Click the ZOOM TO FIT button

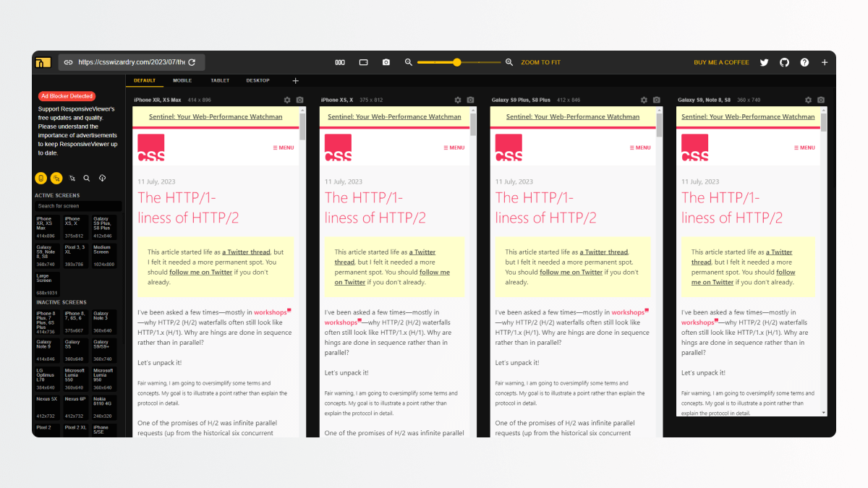[540, 62]
